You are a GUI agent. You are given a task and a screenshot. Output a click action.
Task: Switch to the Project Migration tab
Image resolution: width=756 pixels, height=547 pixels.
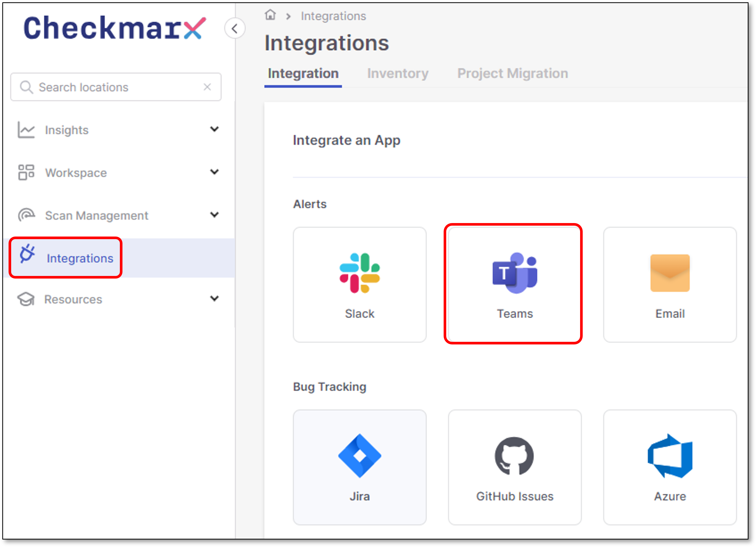tap(513, 73)
